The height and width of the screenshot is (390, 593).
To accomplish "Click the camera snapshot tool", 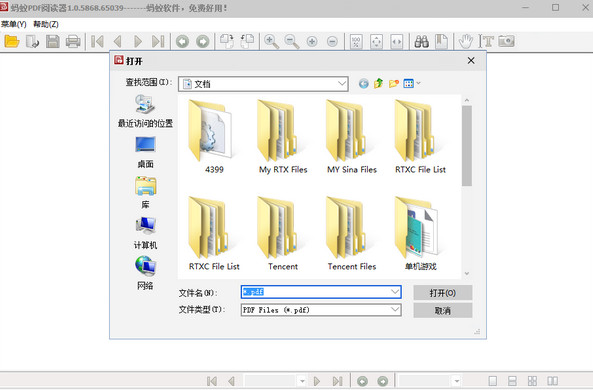I will 506,41.
